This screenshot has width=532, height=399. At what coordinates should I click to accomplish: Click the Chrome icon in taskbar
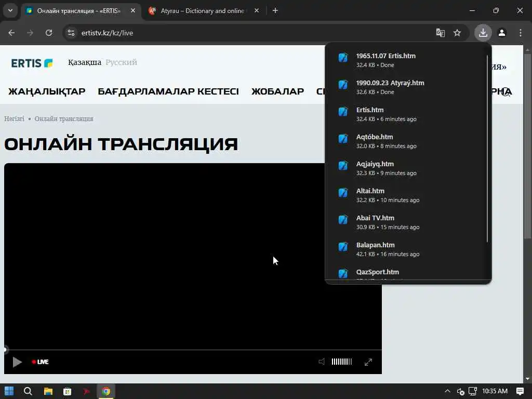[x=106, y=391]
